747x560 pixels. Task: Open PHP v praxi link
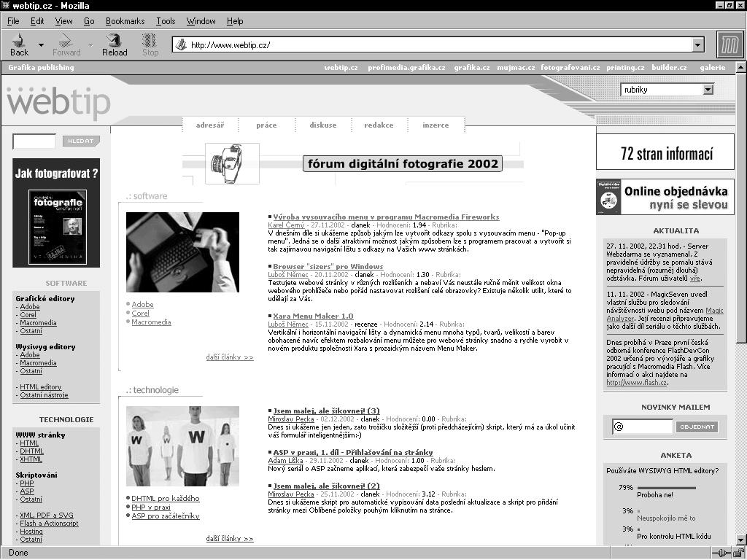click(x=150, y=507)
